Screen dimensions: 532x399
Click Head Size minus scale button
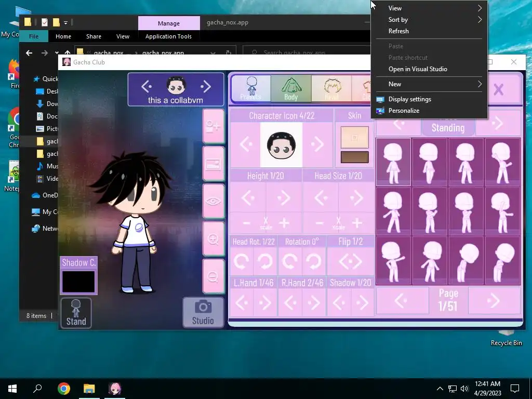(x=320, y=223)
